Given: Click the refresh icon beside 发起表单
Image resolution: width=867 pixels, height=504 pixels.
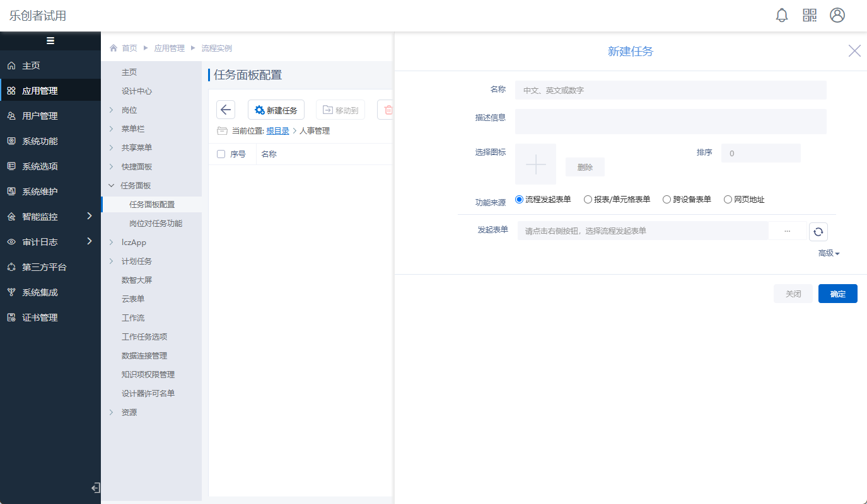Looking at the screenshot, I should coord(818,232).
